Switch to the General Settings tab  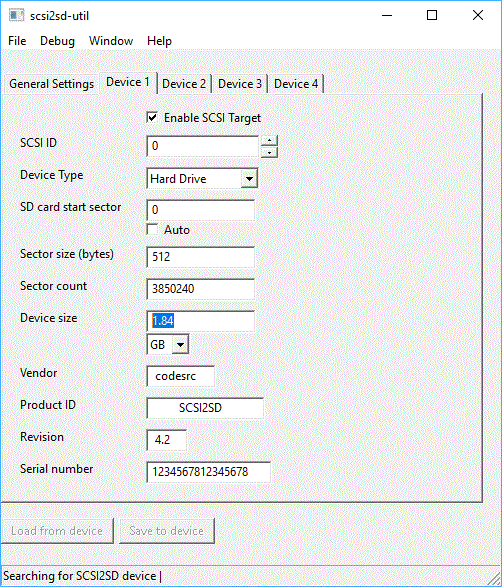point(52,83)
